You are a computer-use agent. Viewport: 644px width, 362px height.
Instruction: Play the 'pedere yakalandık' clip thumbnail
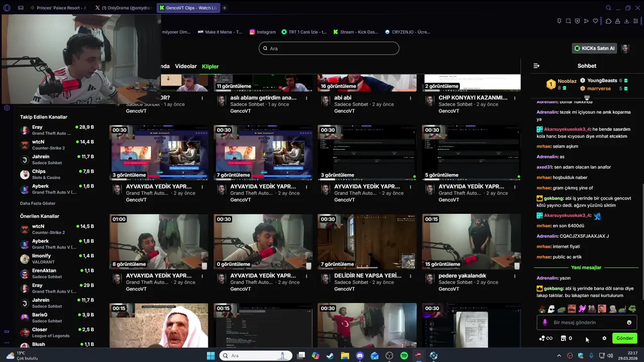click(471, 242)
